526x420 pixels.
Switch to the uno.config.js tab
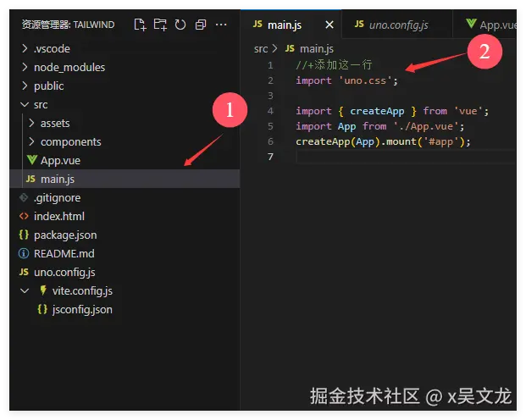click(399, 25)
